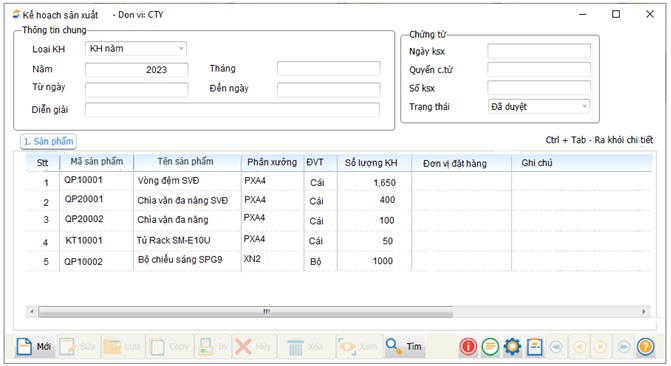671x366 pixels.
Task: Click the Copy toolbar button
Action: [169, 346]
